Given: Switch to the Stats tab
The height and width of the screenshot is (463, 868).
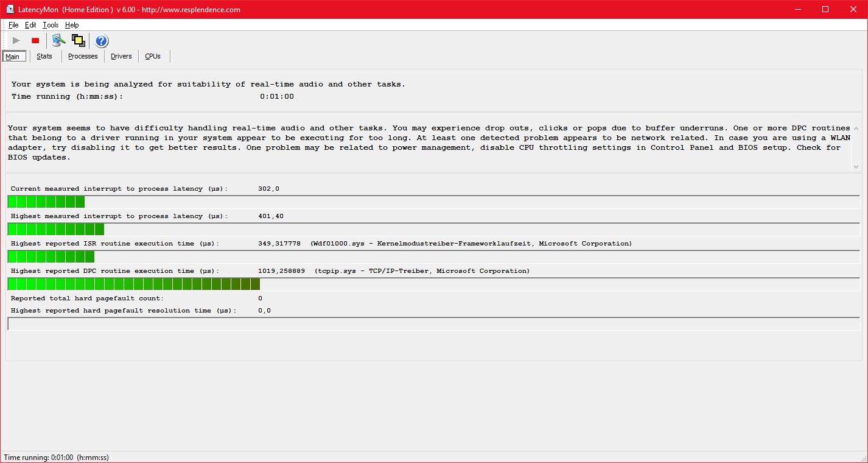Looking at the screenshot, I should pyautogui.click(x=44, y=57).
